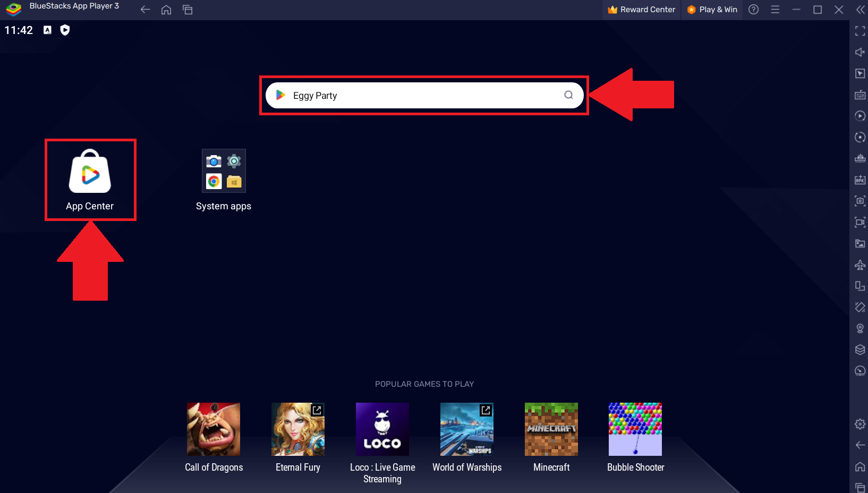Take a screenshot using sidebar camera icon

(860, 201)
